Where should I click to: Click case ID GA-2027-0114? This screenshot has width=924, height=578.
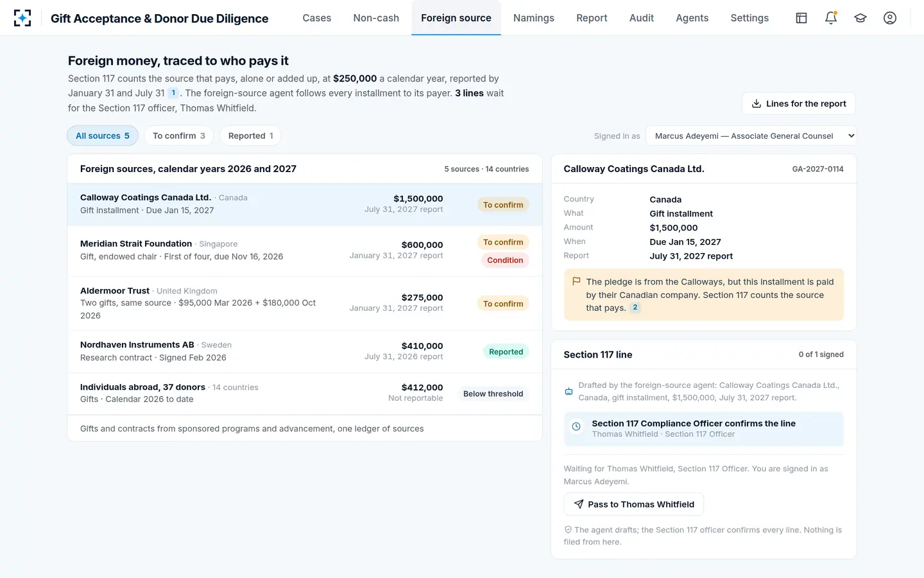coord(818,169)
